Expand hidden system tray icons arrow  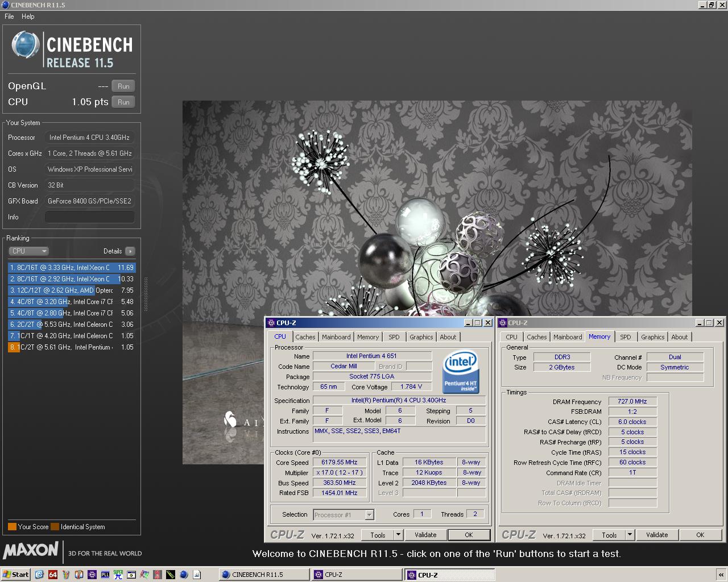[x=721, y=575]
